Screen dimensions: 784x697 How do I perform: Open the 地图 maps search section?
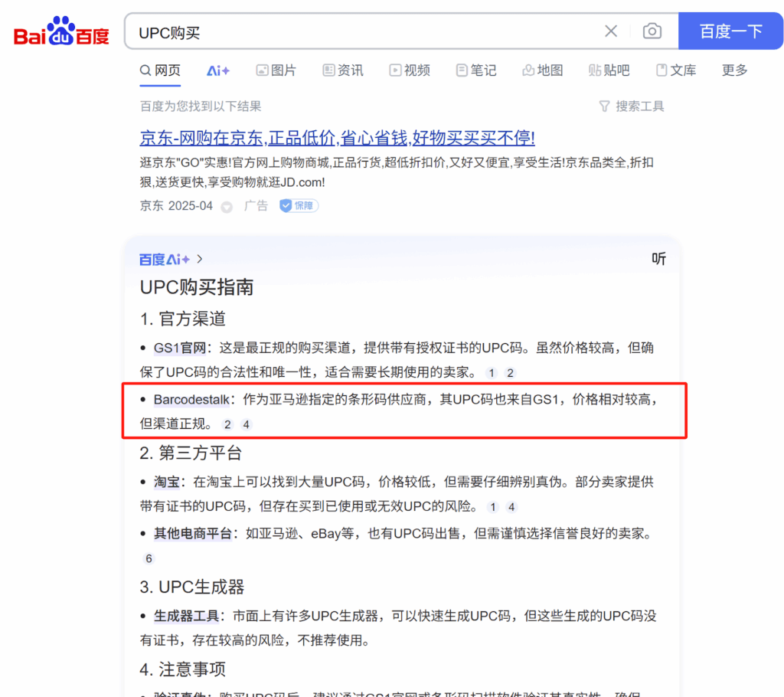tap(543, 70)
